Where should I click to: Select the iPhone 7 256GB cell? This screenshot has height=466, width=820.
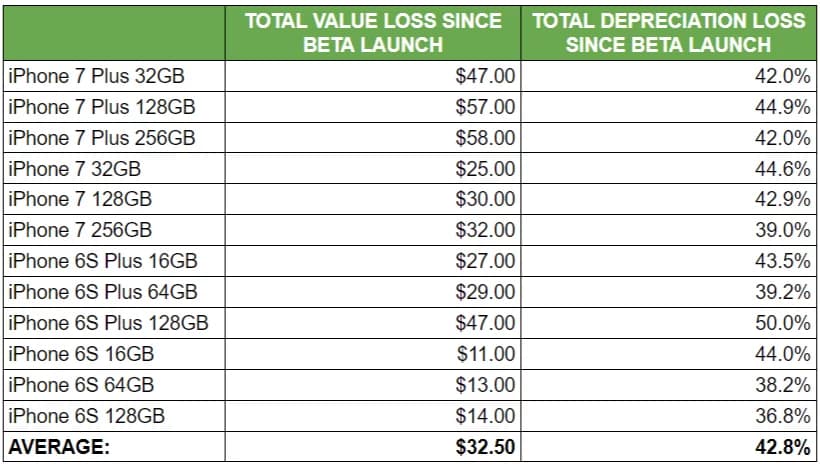(x=79, y=230)
